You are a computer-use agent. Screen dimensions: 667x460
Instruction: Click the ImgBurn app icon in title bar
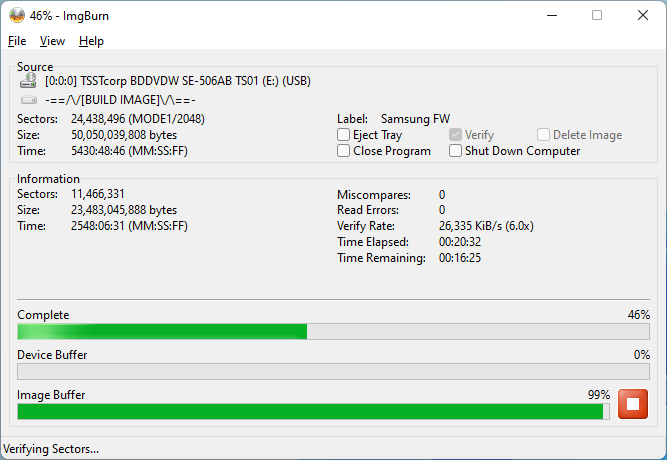15,15
